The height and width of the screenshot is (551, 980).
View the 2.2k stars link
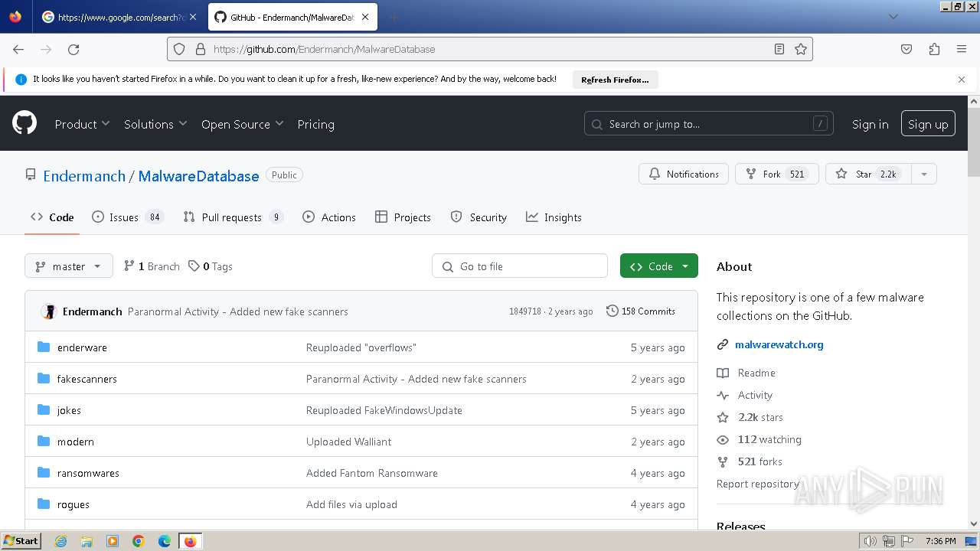[760, 417]
